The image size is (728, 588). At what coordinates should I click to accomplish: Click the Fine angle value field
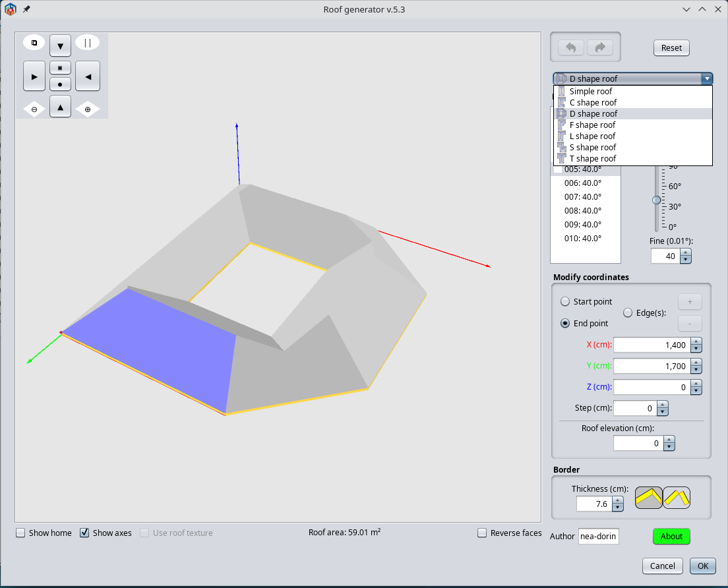[665, 256]
